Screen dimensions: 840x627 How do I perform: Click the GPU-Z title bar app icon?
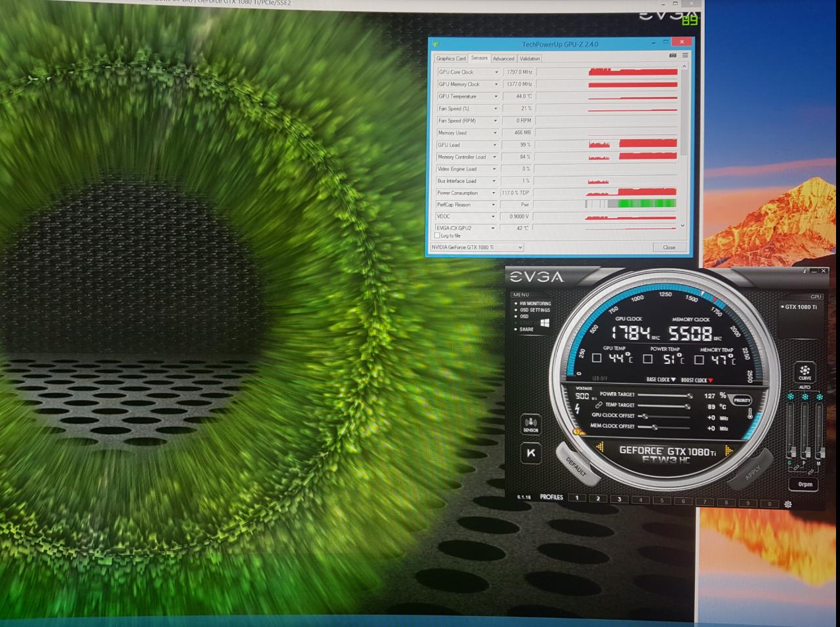pyautogui.click(x=436, y=44)
